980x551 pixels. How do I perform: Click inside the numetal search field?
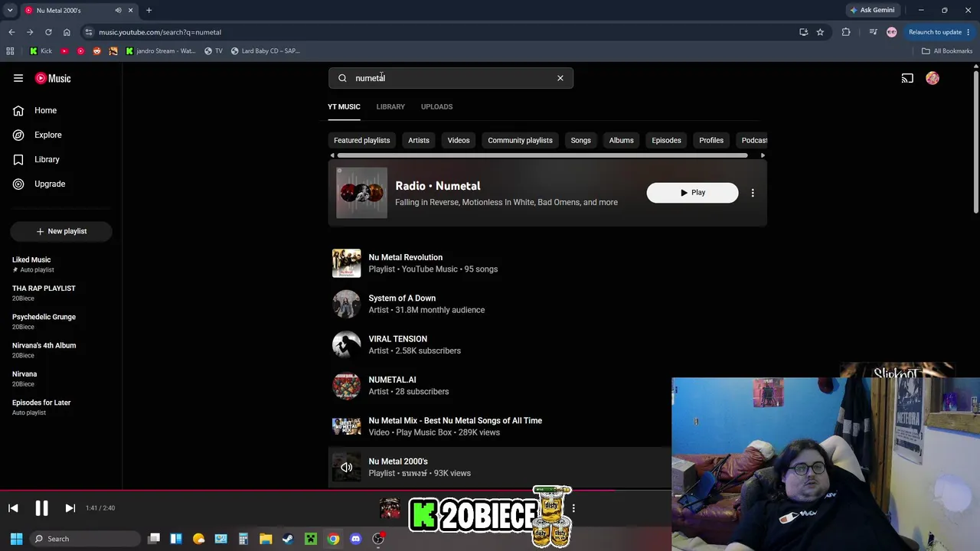[x=451, y=78]
